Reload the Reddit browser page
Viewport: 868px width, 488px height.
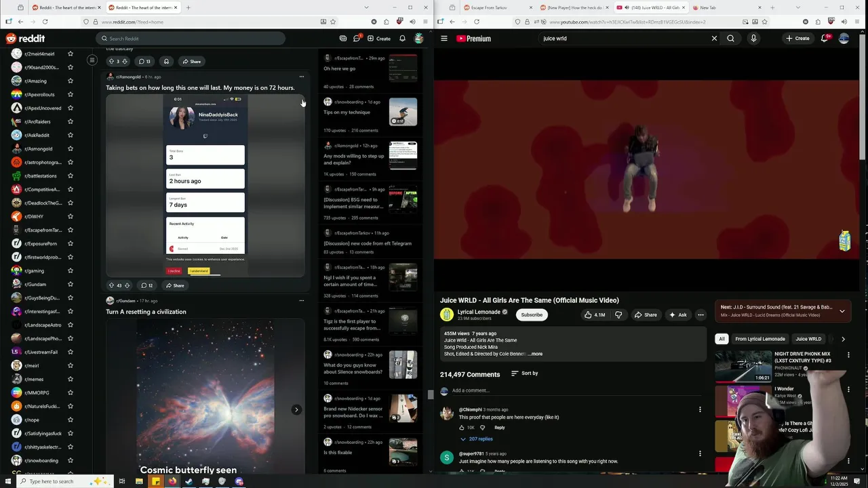(x=45, y=22)
